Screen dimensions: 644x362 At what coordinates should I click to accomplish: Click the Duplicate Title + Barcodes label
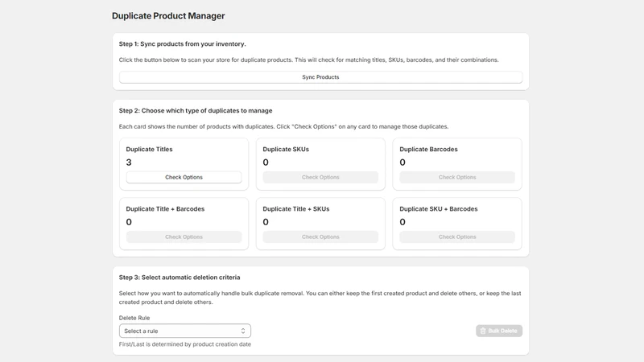click(165, 209)
